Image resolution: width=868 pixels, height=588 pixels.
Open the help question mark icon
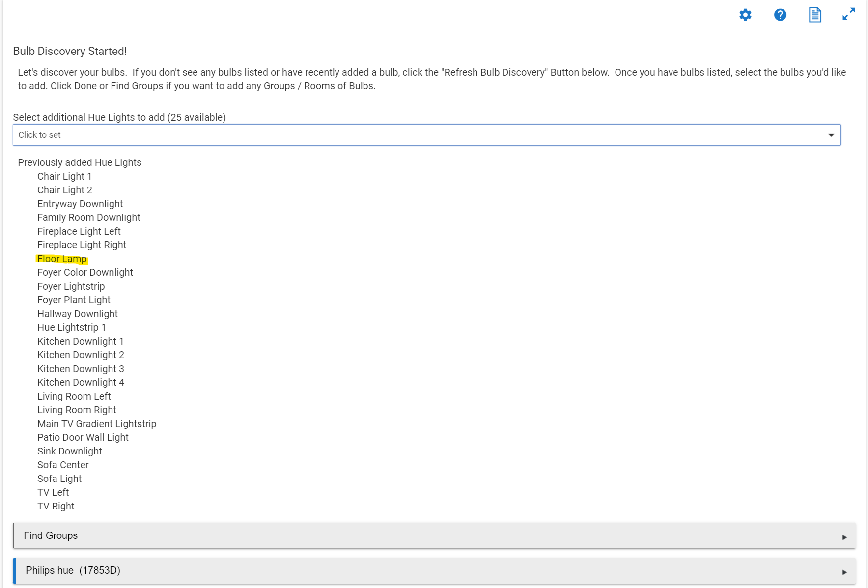coord(780,15)
